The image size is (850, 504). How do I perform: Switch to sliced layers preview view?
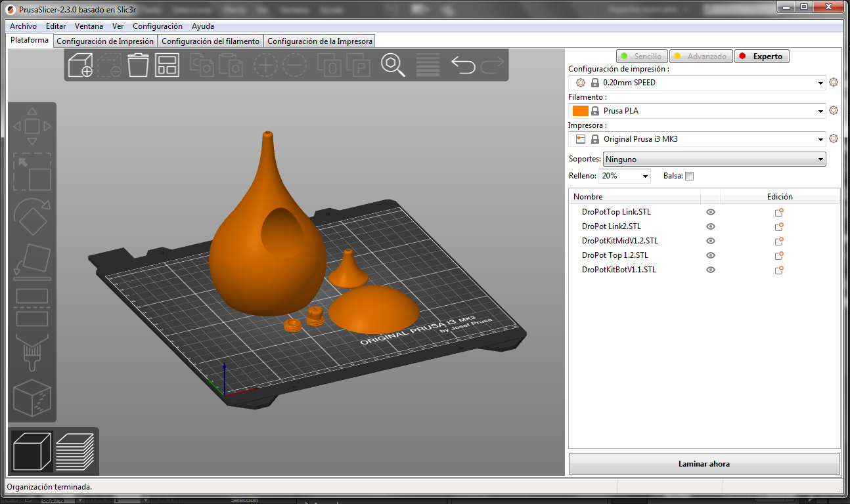[75, 451]
